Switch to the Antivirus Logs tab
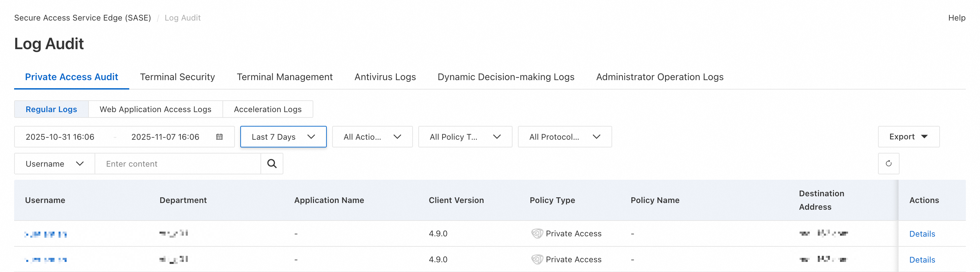 click(x=385, y=77)
